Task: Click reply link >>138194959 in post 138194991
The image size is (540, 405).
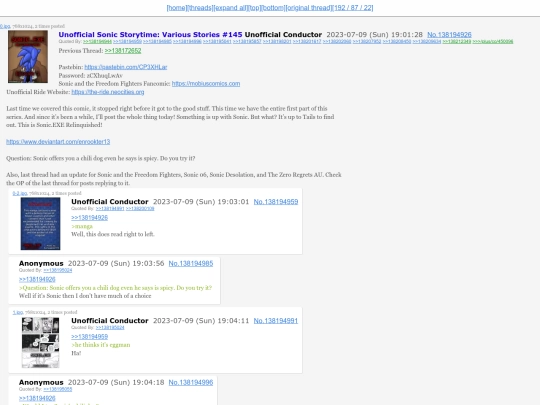Action: [90, 336]
